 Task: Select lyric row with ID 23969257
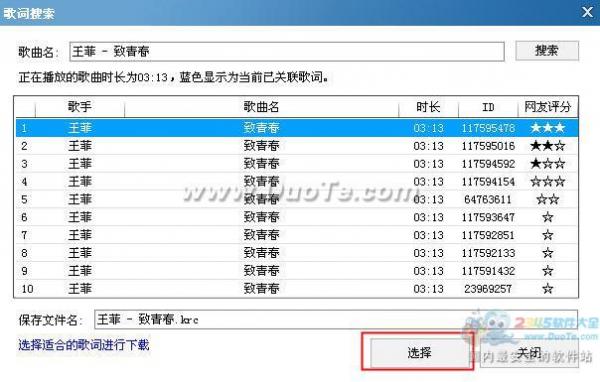297,289
